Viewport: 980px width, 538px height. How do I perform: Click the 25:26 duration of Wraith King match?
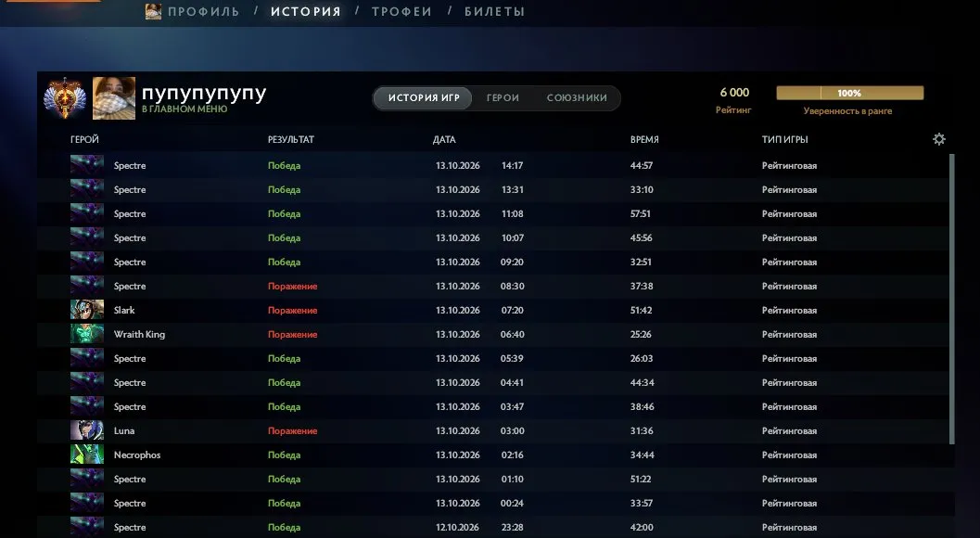coord(641,334)
